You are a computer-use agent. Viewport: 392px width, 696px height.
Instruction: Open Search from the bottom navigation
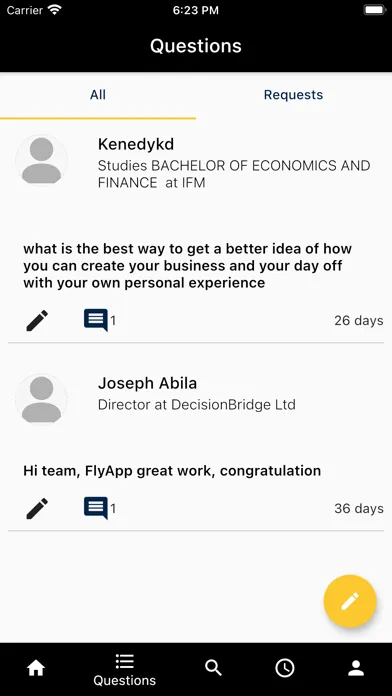pyautogui.click(x=213, y=668)
